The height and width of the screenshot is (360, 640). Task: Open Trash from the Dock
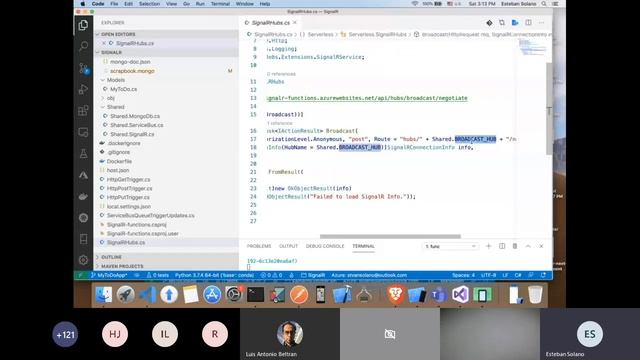coord(535,294)
